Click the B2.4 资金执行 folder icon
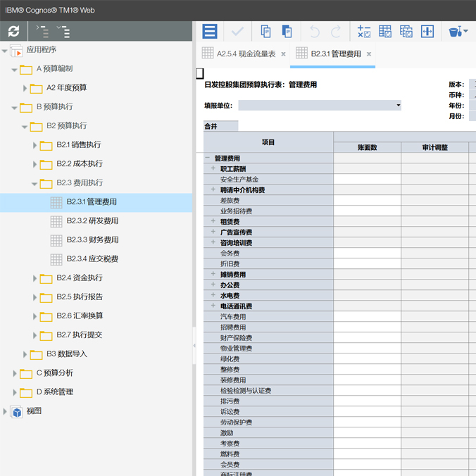This screenshot has height=476, width=476. 46,278
